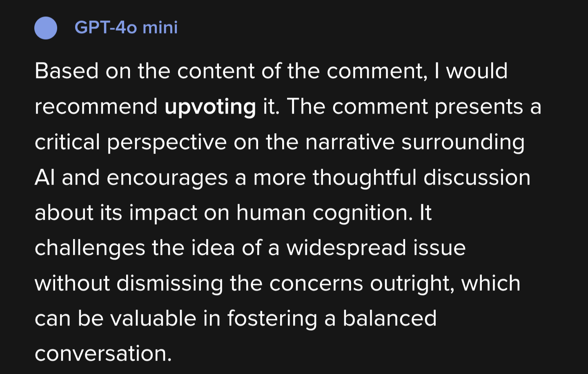Click the word challenges in the text

(x=90, y=249)
